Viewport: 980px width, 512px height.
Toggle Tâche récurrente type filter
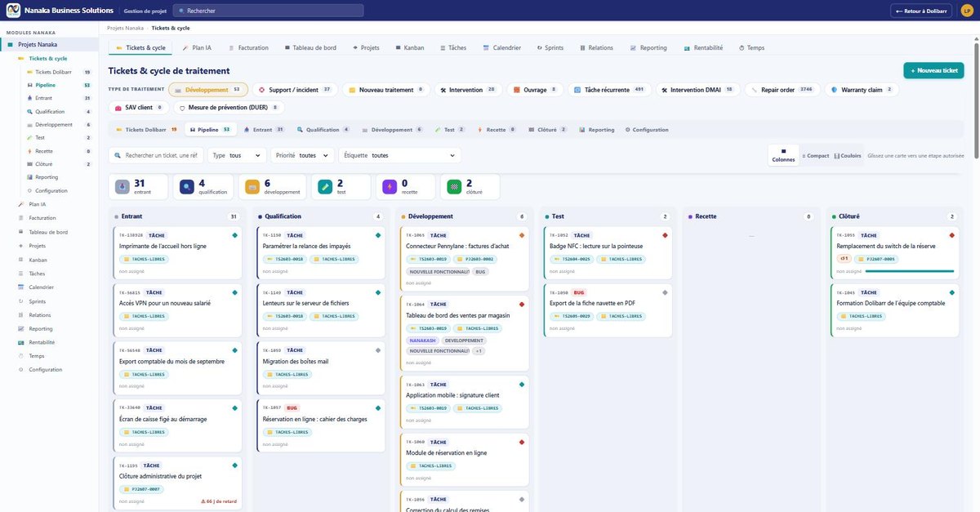(x=610, y=90)
